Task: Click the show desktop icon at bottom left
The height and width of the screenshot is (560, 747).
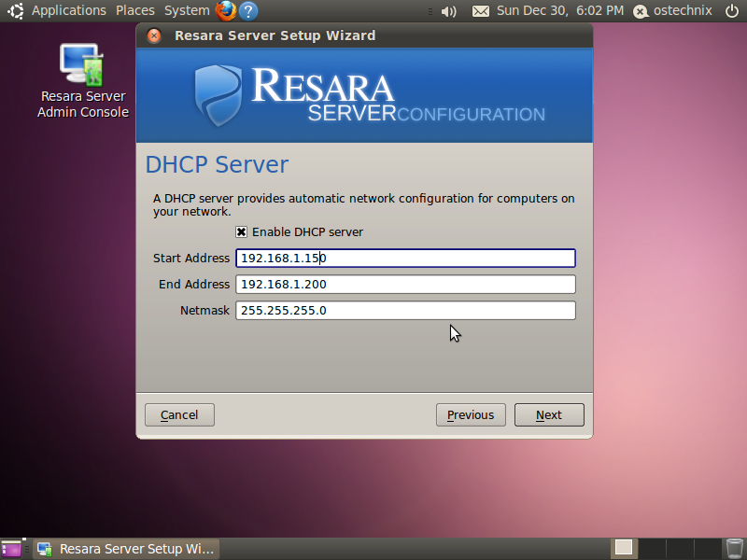Action: coord(11,549)
